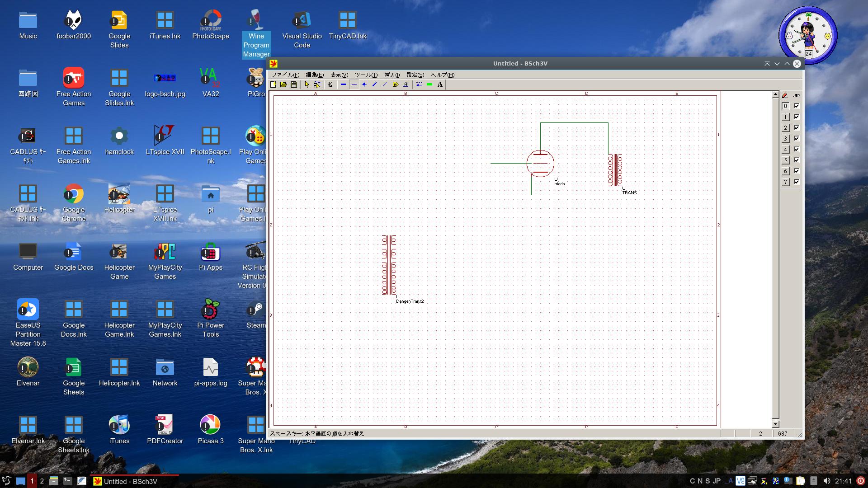Screen dimensions: 868x488
Task: Select the thick blue bus tool
Action: 343,84
